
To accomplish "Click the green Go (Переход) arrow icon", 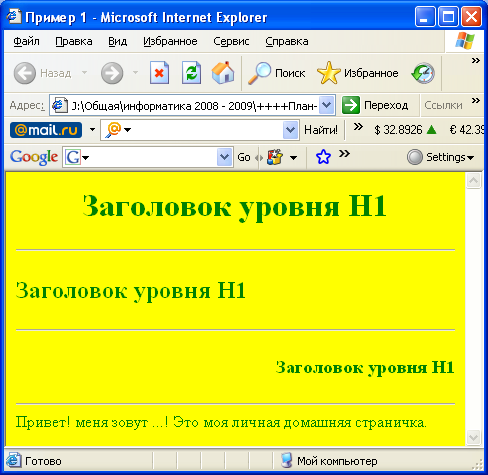I will click(351, 105).
